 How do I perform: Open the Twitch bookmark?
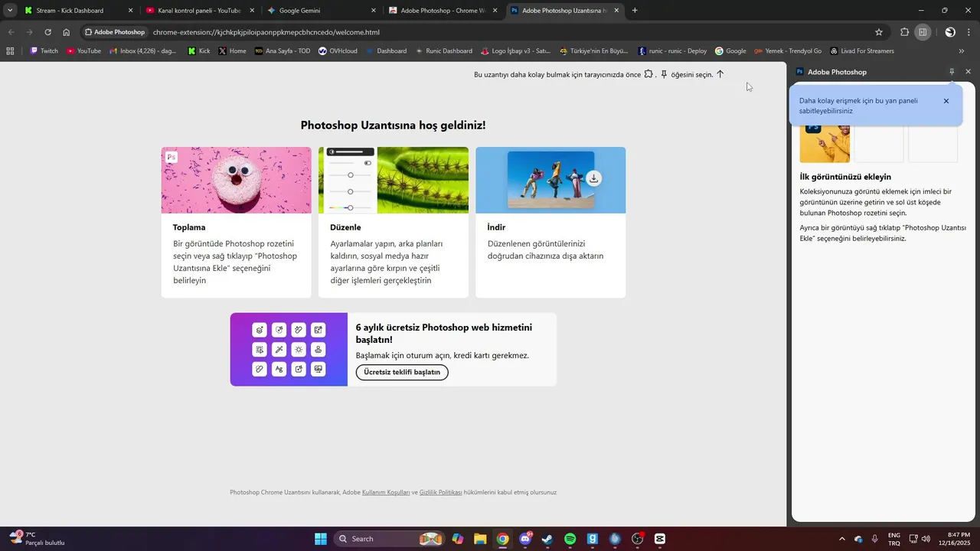[44, 51]
